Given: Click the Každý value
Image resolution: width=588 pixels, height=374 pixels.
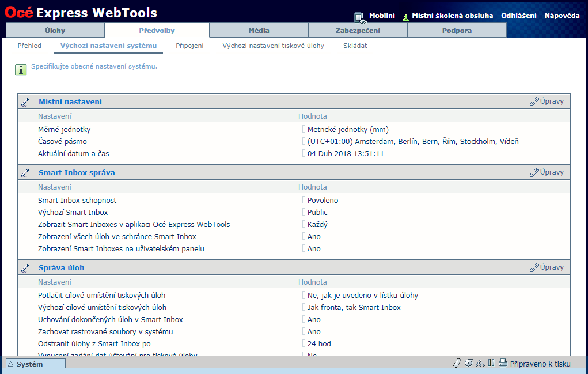Looking at the screenshot, I should click(x=318, y=224).
